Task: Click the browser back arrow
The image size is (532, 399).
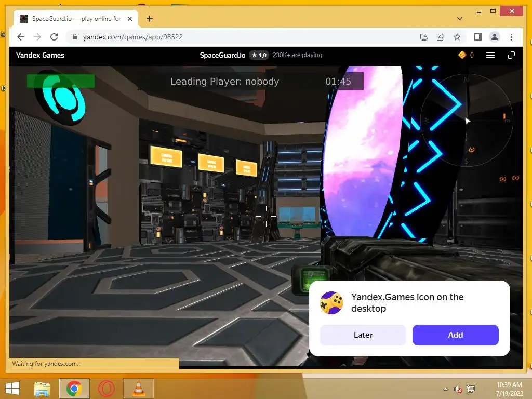Action: (21, 37)
